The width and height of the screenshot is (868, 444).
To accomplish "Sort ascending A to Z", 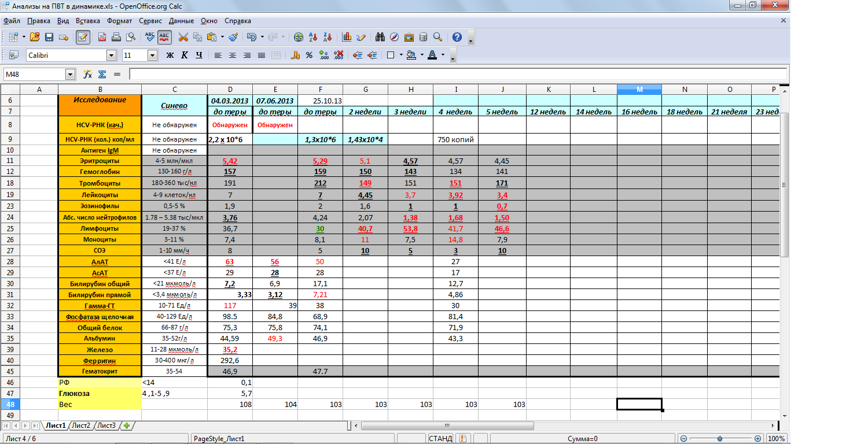I will click(x=312, y=37).
